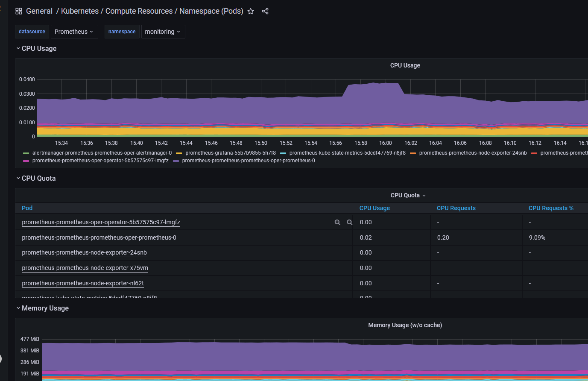Click the namespace variable label
The width and height of the screenshot is (588, 381).
coord(122,32)
